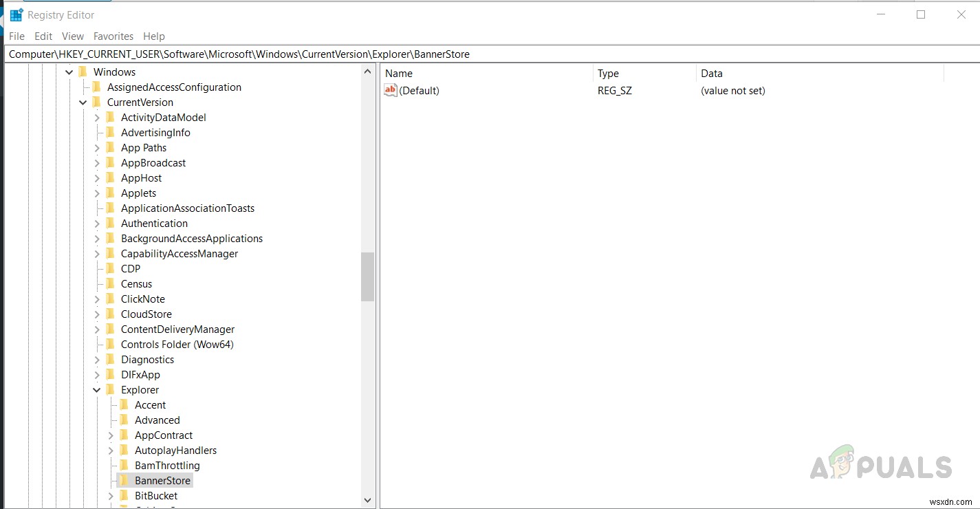The height and width of the screenshot is (509, 980).
Task: Click the AssignedAccessConfiguration folder icon
Action: coord(96,87)
